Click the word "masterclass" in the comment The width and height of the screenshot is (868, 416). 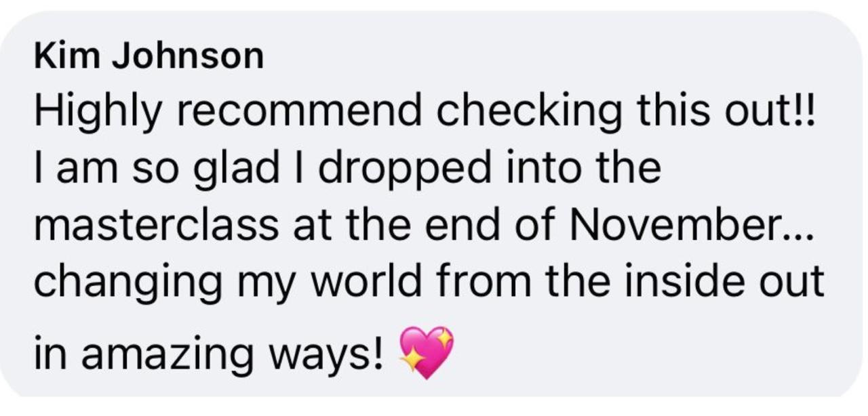[x=156, y=226]
